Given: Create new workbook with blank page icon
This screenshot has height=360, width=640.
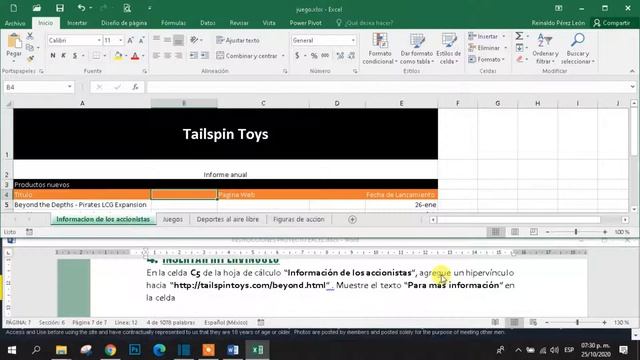Looking at the screenshot, I should pos(13,8).
